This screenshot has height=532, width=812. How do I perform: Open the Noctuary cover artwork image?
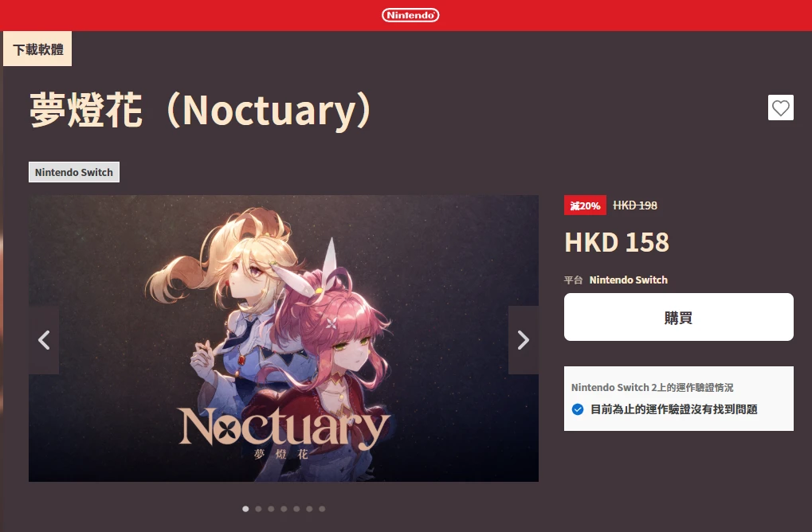[x=284, y=338]
